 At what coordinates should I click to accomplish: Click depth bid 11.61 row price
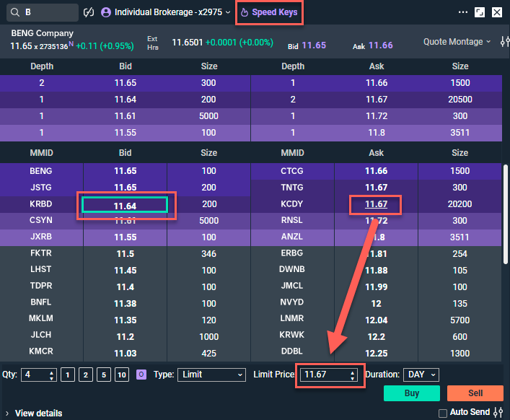click(x=126, y=116)
